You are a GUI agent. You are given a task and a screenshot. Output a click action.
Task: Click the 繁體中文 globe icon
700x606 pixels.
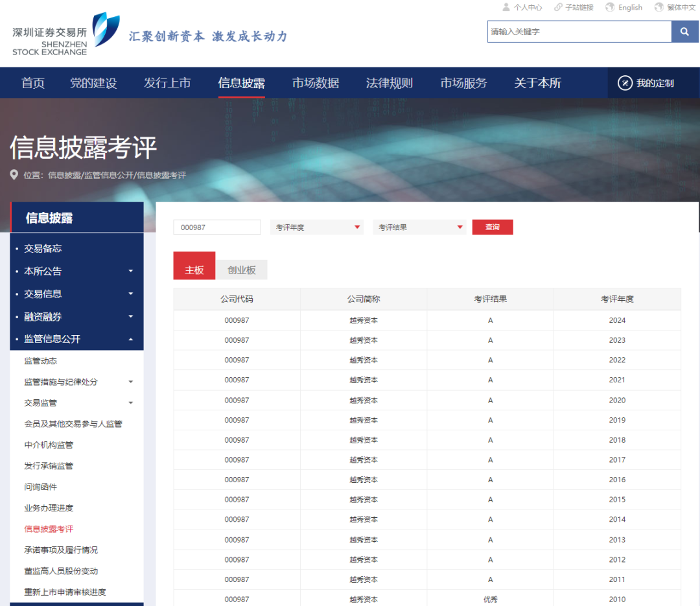pyautogui.click(x=659, y=7)
